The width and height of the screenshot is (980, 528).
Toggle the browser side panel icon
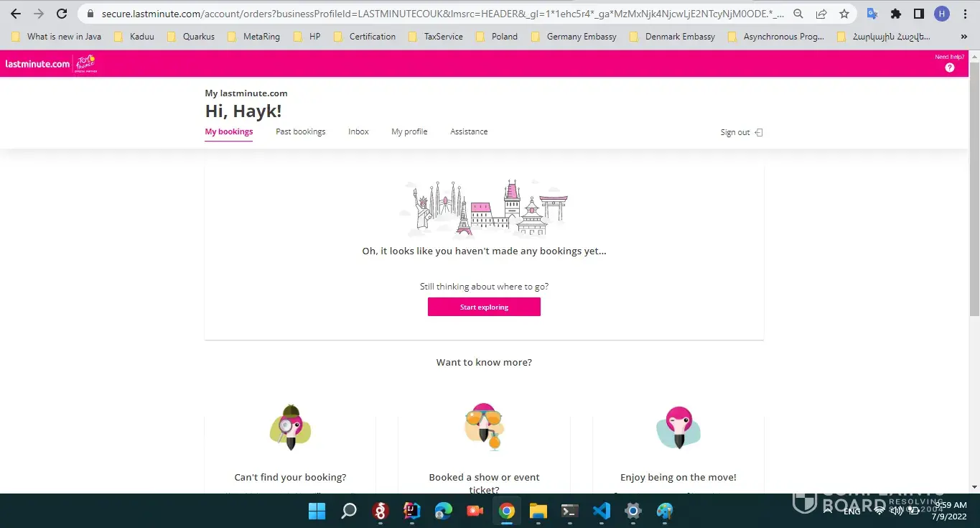(918, 14)
